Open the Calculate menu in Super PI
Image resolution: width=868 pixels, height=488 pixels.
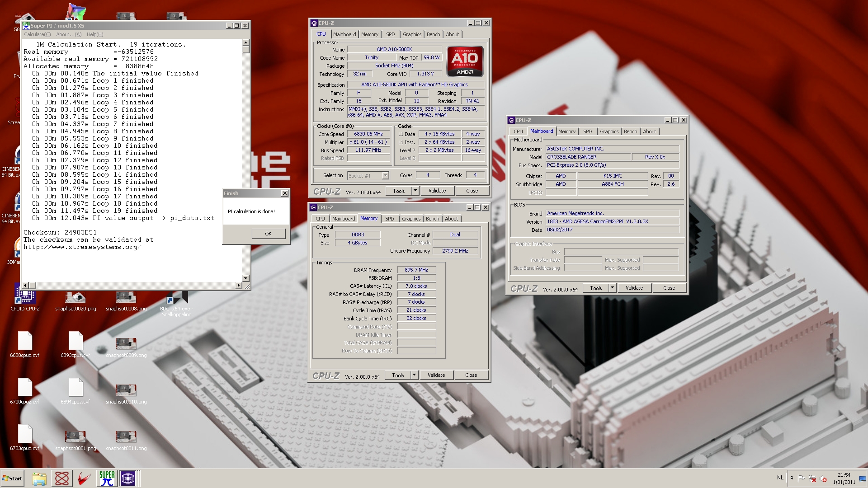(37, 34)
